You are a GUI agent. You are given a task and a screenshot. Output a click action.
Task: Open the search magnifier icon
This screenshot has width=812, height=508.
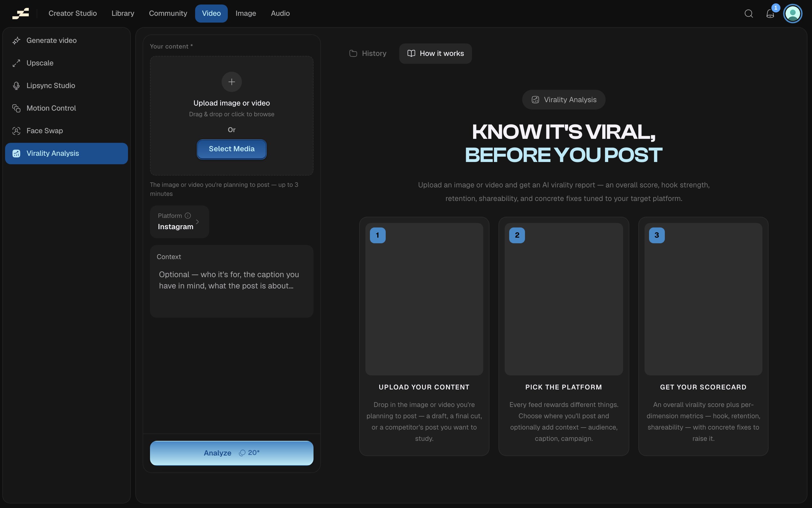[x=749, y=14]
